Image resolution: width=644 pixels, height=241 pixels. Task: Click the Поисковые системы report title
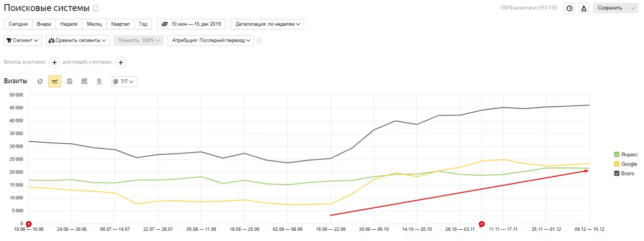pos(47,8)
